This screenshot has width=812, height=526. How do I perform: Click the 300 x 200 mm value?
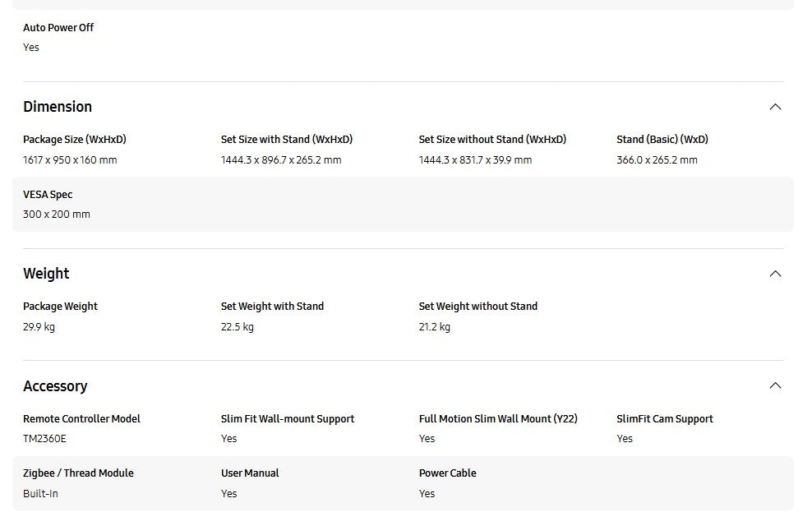coord(57,215)
